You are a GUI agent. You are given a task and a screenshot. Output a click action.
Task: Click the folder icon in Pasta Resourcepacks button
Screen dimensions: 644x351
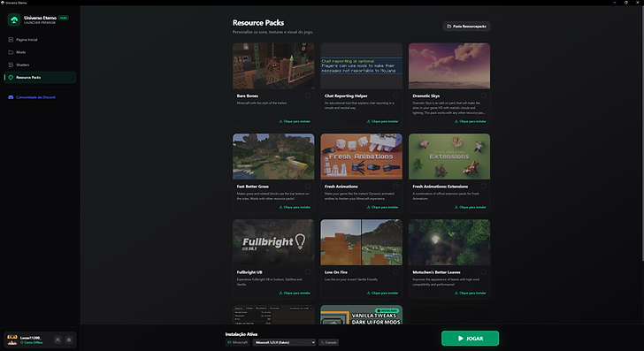(448, 27)
